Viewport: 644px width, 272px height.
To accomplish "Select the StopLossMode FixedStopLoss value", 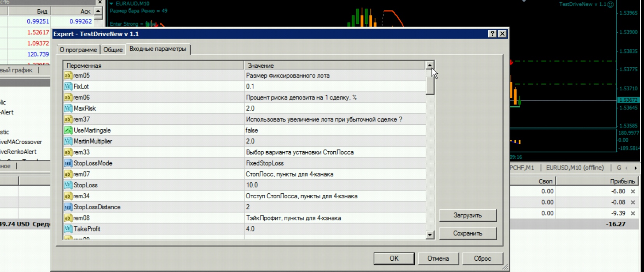I will coord(335,163).
